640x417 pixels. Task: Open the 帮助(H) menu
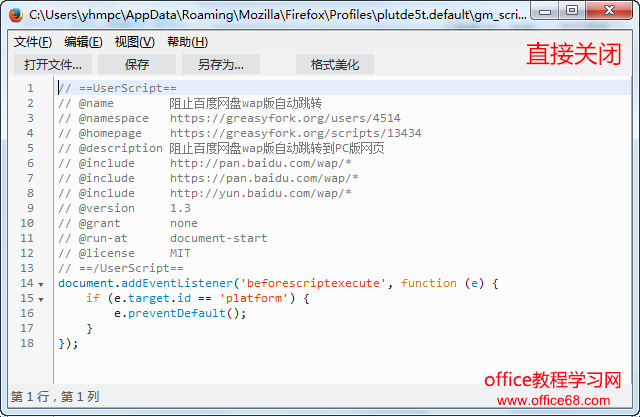[x=187, y=42]
